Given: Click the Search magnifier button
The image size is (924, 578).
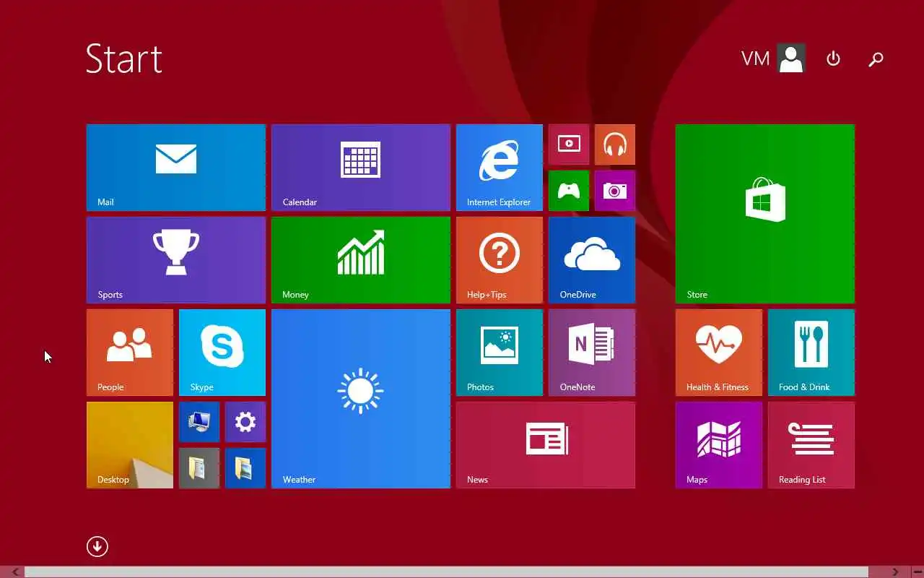Looking at the screenshot, I should pyautogui.click(x=876, y=59).
